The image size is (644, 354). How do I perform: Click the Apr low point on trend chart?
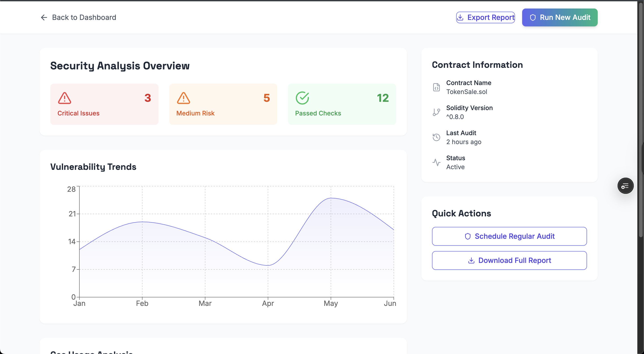click(x=268, y=265)
